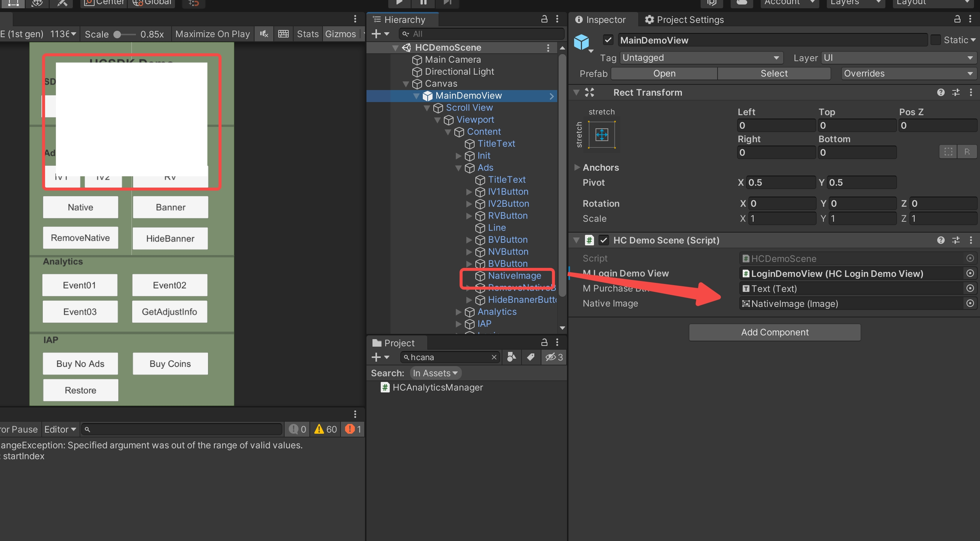
Task: Open HC Demo Scene script preset icon
Action: (956, 240)
